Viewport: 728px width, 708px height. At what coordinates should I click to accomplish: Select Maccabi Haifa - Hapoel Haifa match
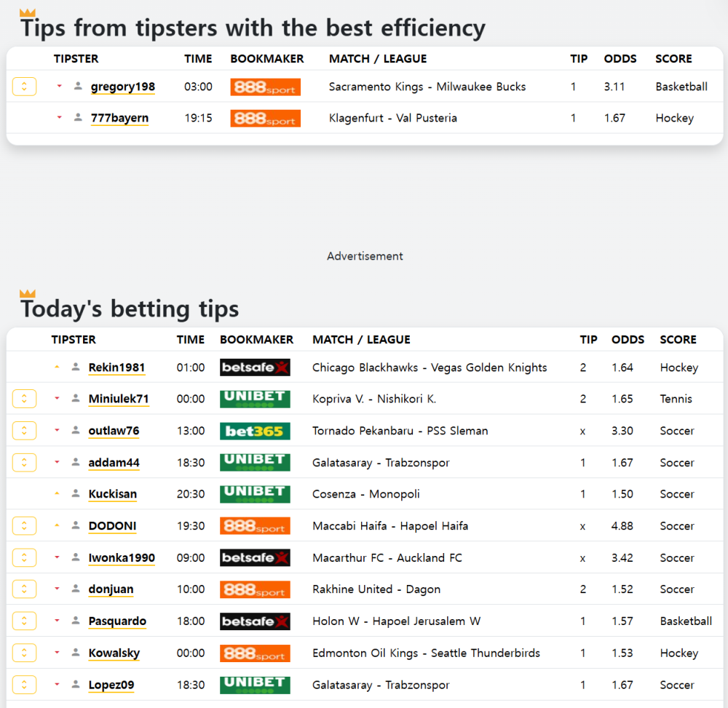tap(390, 526)
